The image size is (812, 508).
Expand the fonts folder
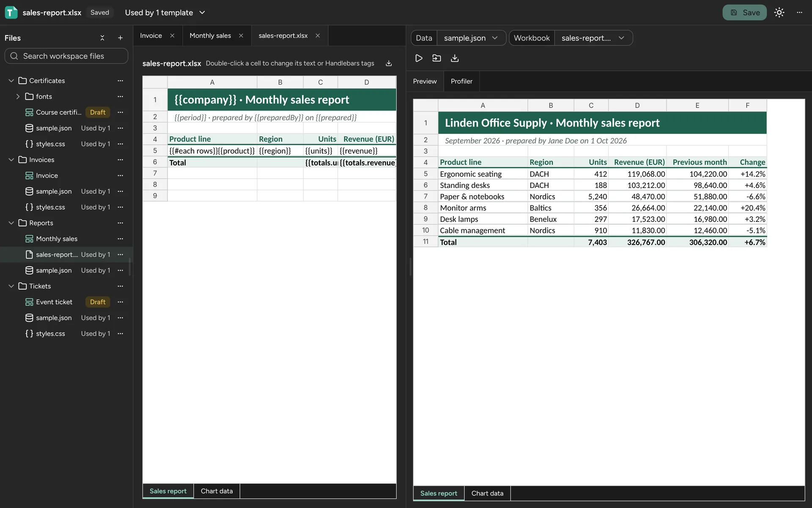[x=18, y=97]
